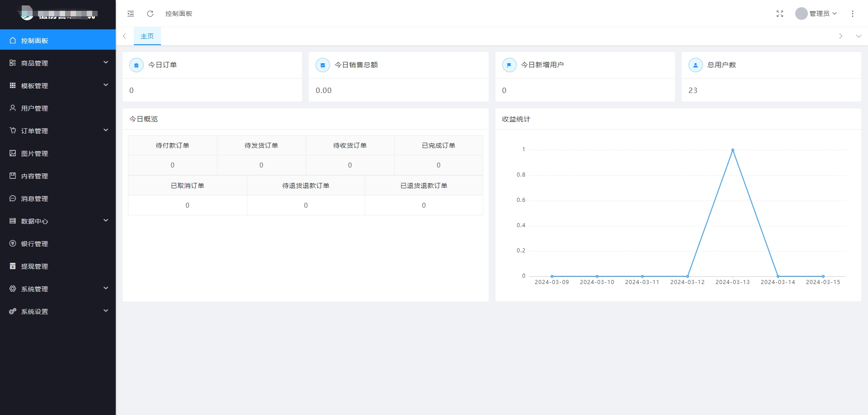
Task: Expand the 数据中心 submenu arrow
Action: 106,220
